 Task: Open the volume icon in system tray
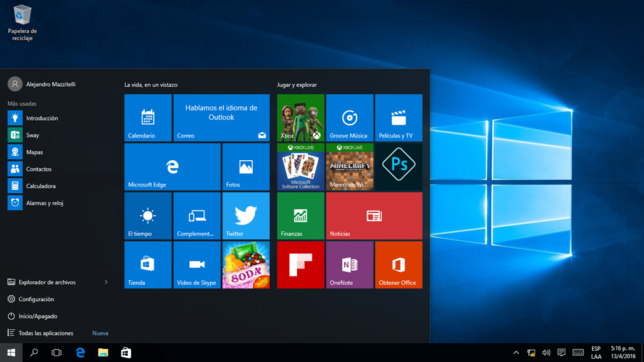[545, 353]
